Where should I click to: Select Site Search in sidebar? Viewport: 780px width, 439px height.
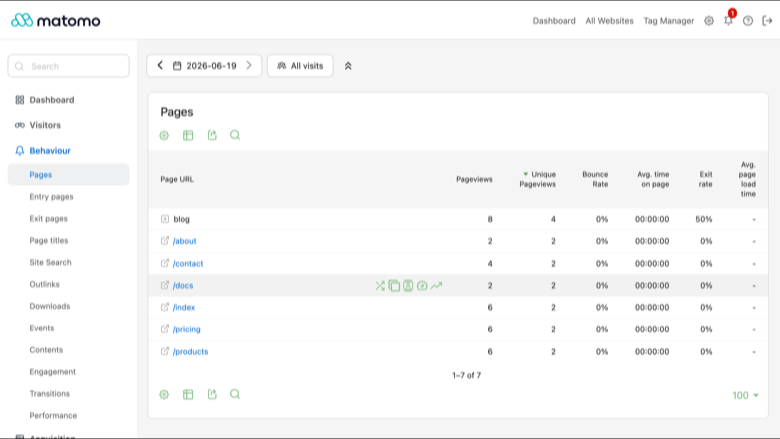(50, 263)
